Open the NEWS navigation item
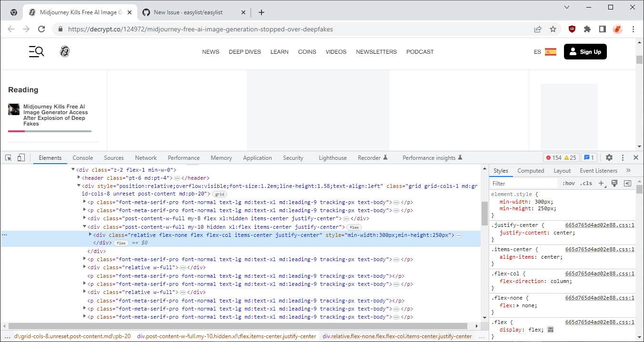The height and width of the screenshot is (342, 644). tap(211, 52)
